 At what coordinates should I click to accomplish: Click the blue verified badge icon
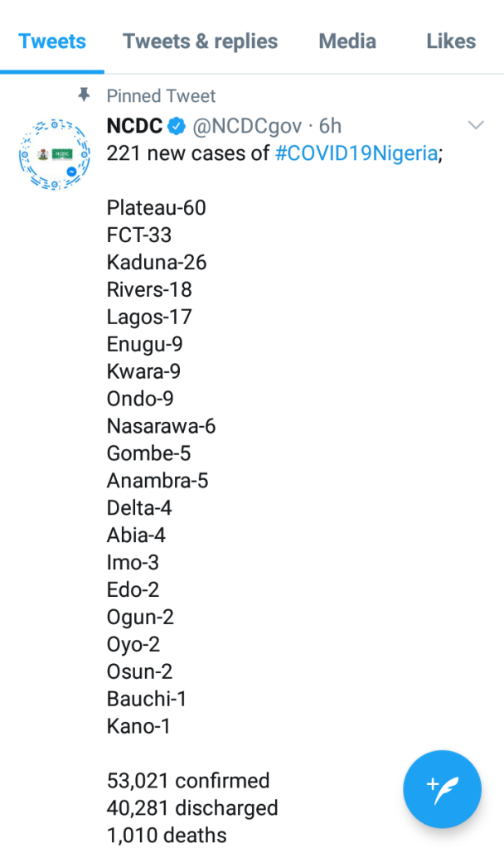tap(177, 126)
